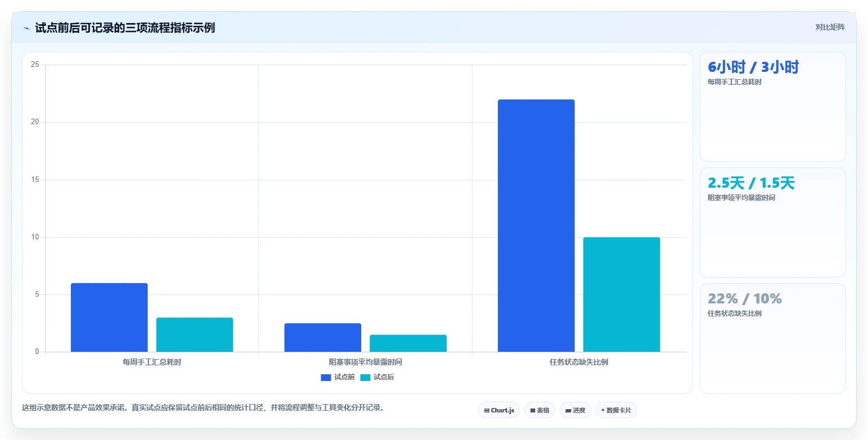868x440 pixels.
Task: Click the 对比矩阵 label in header
Action: (x=830, y=27)
